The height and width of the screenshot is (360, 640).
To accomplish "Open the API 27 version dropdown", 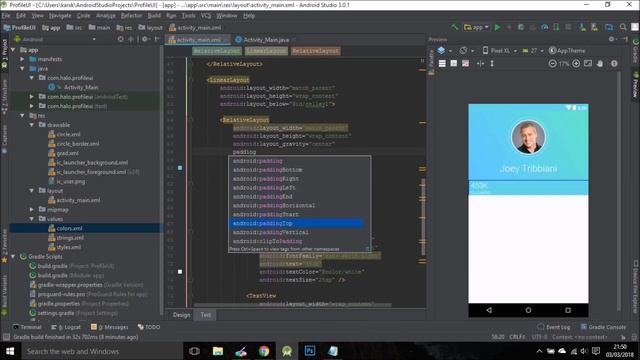I will [x=533, y=51].
